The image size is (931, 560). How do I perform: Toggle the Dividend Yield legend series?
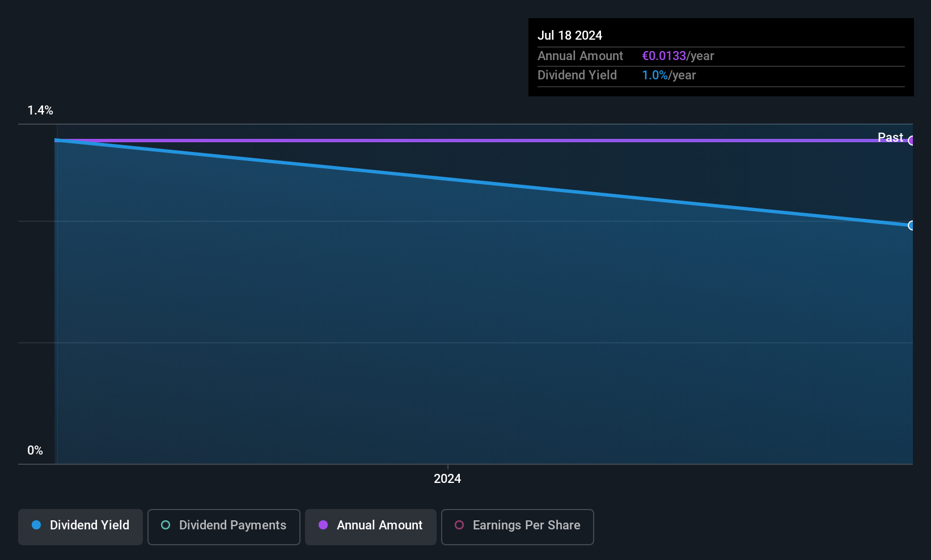pyautogui.click(x=81, y=527)
